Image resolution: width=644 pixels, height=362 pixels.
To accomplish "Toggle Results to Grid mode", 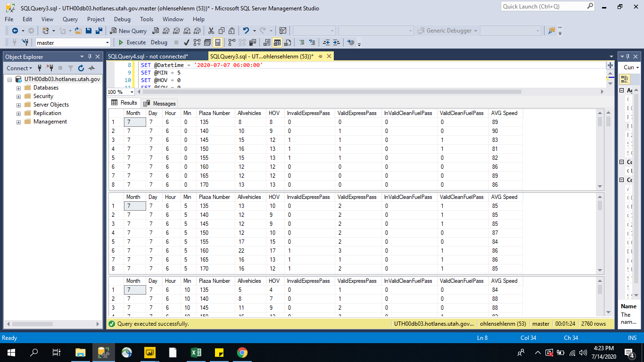I will pyautogui.click(x=277, y=42).
